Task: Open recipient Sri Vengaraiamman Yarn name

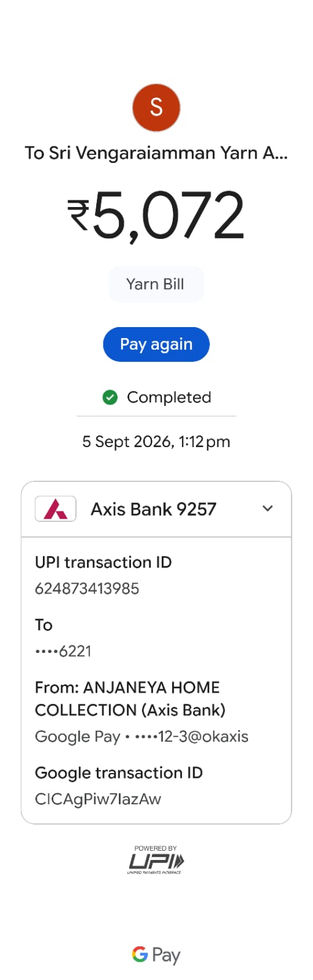Action: 156,153
